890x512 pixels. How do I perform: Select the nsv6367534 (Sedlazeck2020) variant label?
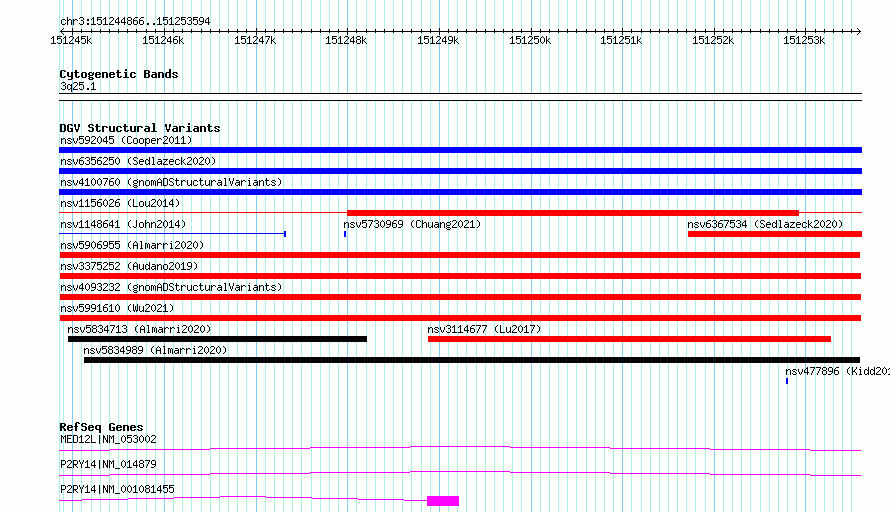pyautogui.click(x=765, y=224)
